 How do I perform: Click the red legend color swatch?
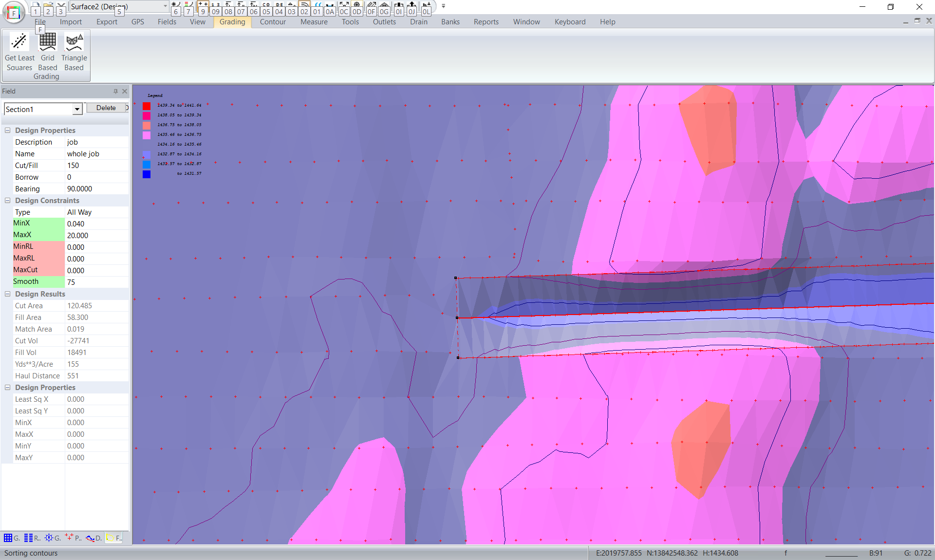147,106
